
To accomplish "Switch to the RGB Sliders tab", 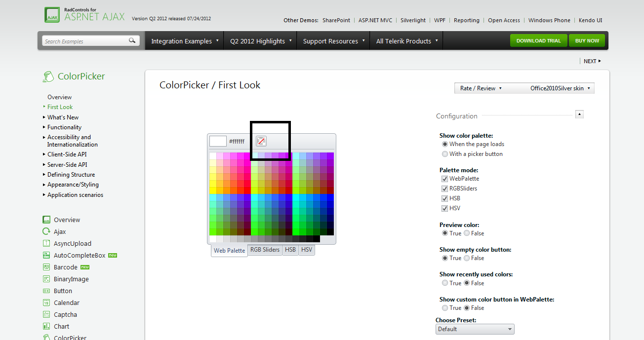I will coord(265,250).
